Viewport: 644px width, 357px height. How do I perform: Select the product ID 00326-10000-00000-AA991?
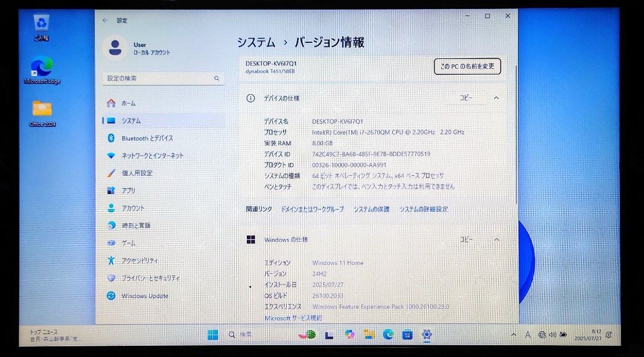click(x=349, y=165)
